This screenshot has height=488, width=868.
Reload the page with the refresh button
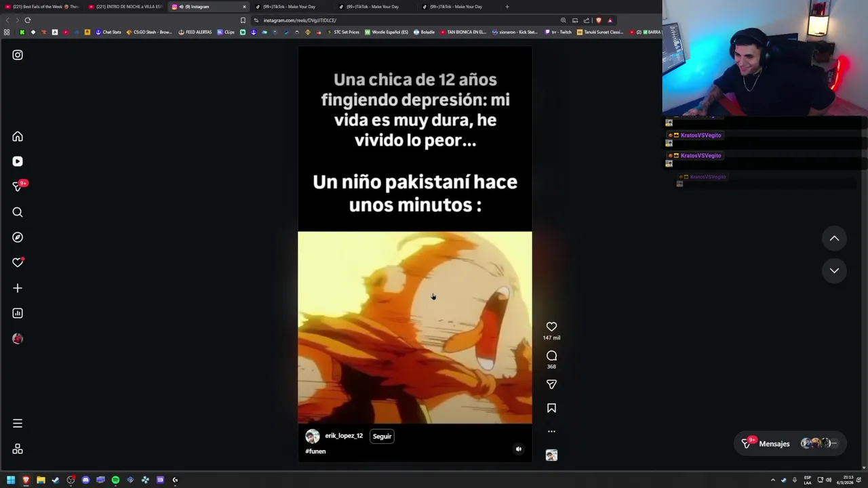coord(28,20)
